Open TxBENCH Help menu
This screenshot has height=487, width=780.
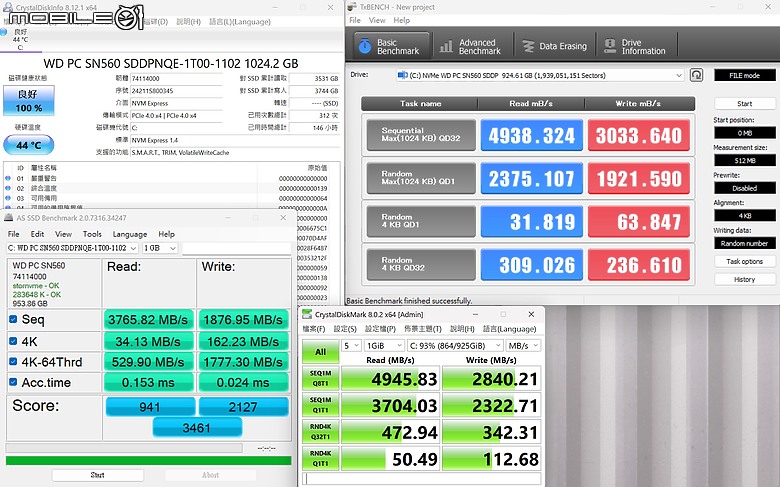coord(401,20)
